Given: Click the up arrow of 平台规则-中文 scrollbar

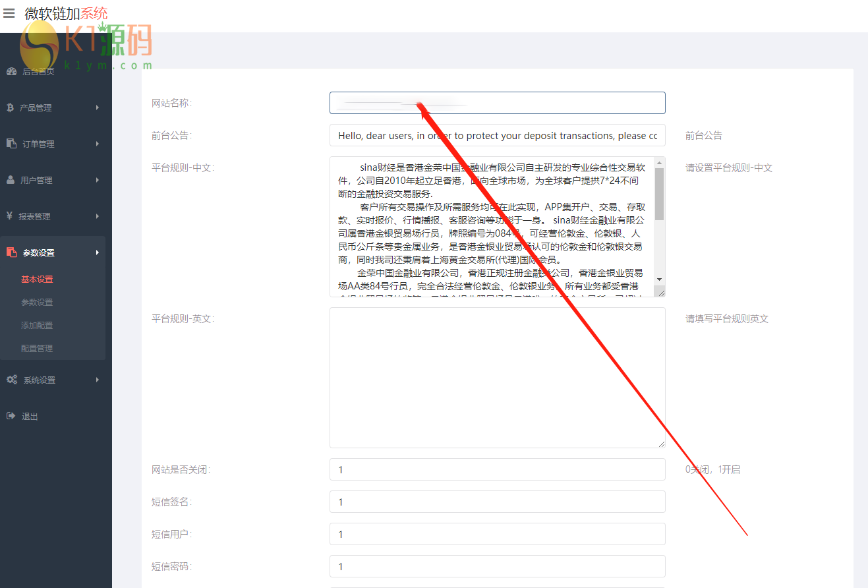Looking at the screenshot, I should tap(659, 162).
